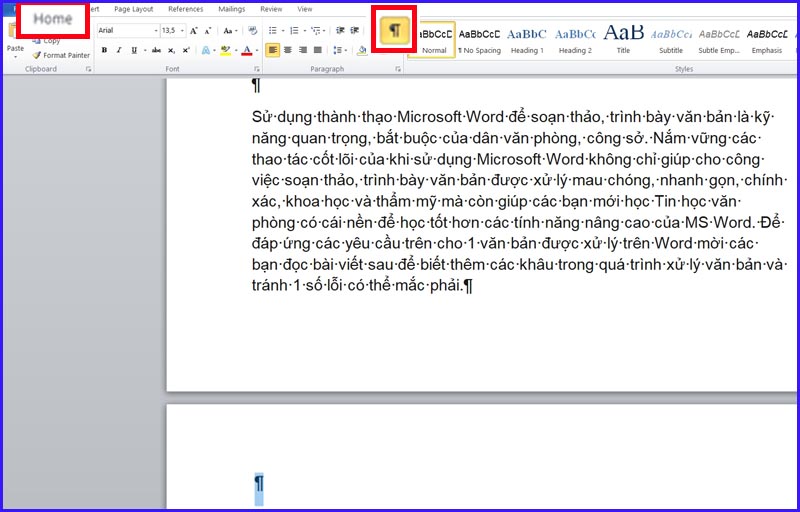Apply the Heading 1 style
The image size is (800, 512).
pos(527,40)
